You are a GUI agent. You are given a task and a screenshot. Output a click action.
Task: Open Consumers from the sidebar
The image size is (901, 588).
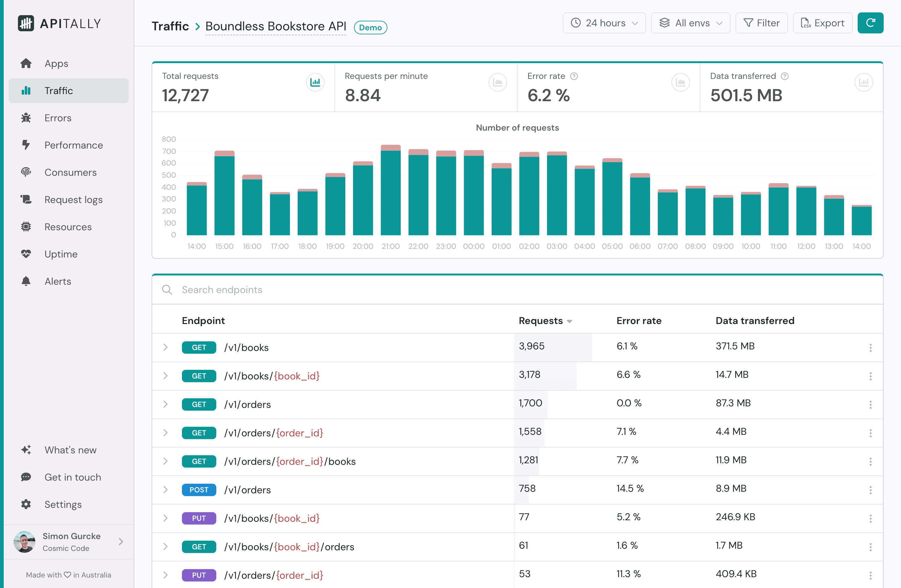pyautogui.click(x=71, y=172)
